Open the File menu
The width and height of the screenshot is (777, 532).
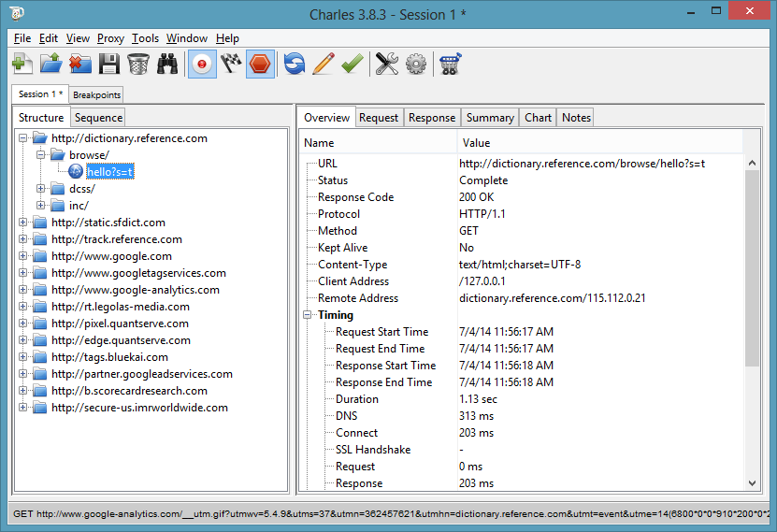22,38
